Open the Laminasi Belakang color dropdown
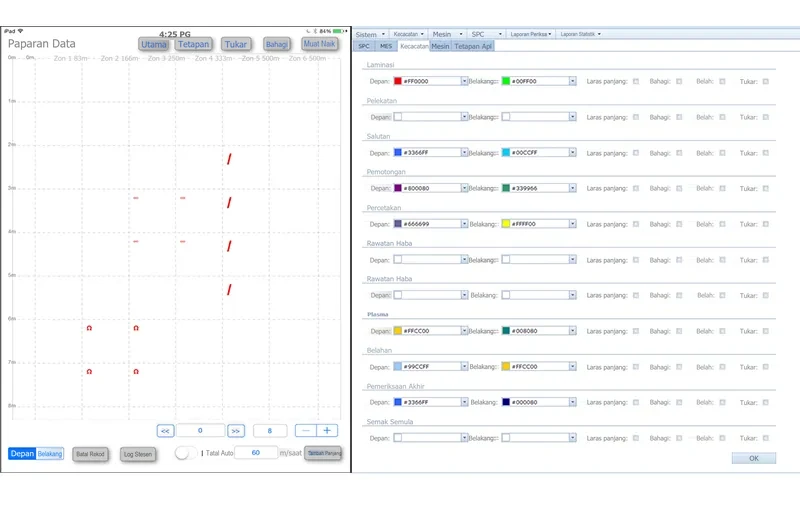 tap(572, 81)
